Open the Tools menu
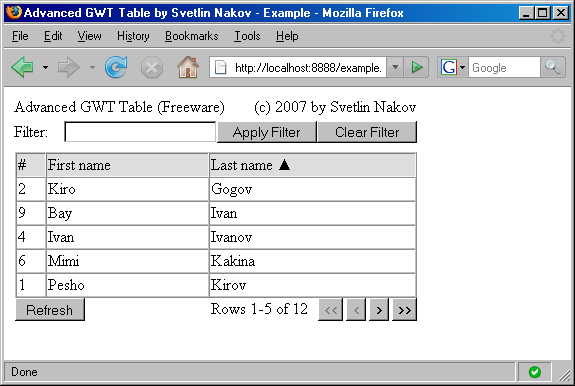Viewport: 575px width, 386px height. (247, 36)
